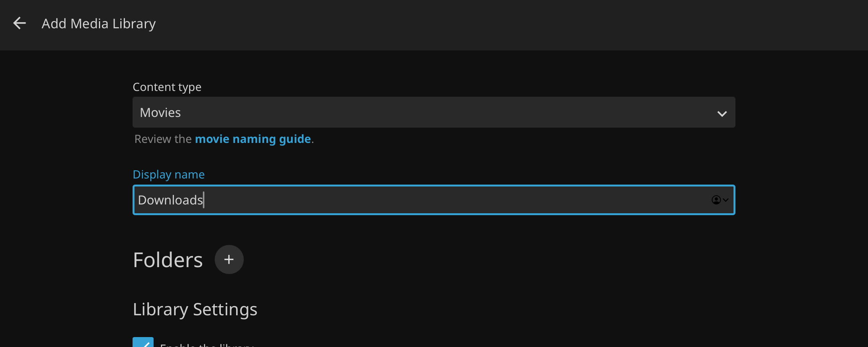The image size is (868, 347).
Task: Click the chevron arrow on Content type
Action: coord(722,114)
